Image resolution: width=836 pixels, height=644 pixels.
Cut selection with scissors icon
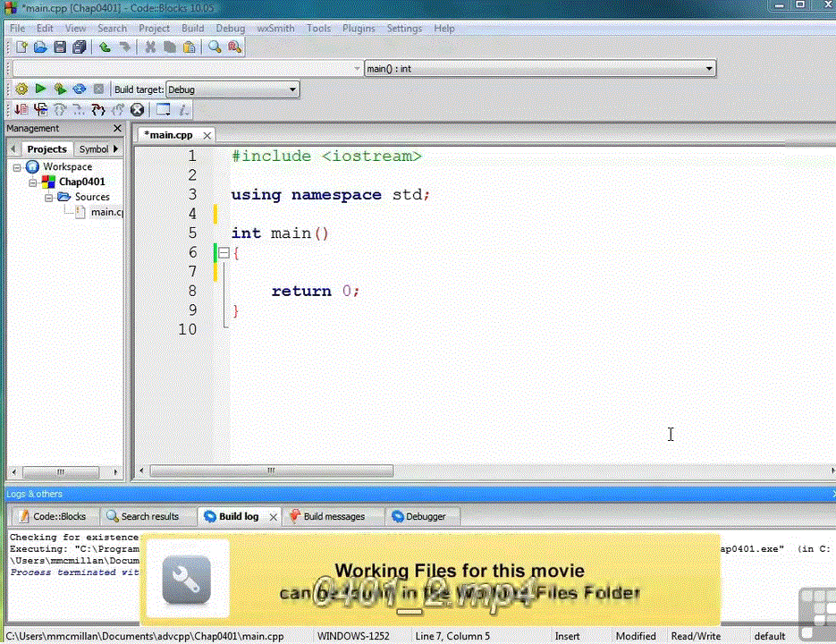pos(150,47)
